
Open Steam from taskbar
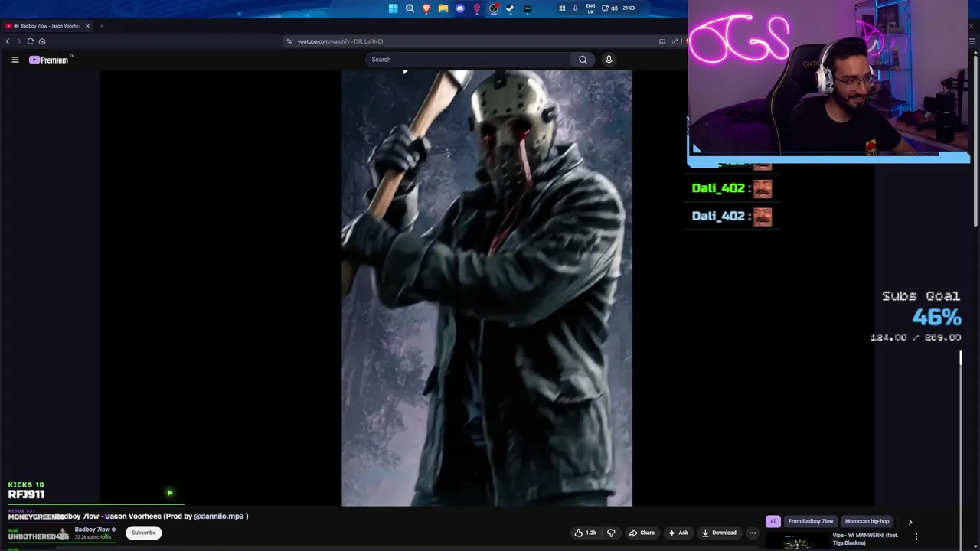pyautogui.click(x=511, y=8)
